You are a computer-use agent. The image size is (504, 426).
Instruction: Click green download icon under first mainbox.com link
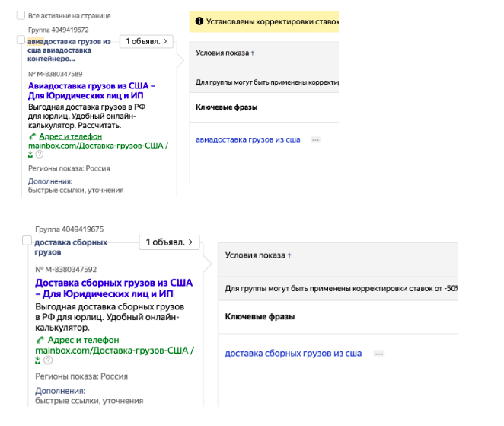30,154
